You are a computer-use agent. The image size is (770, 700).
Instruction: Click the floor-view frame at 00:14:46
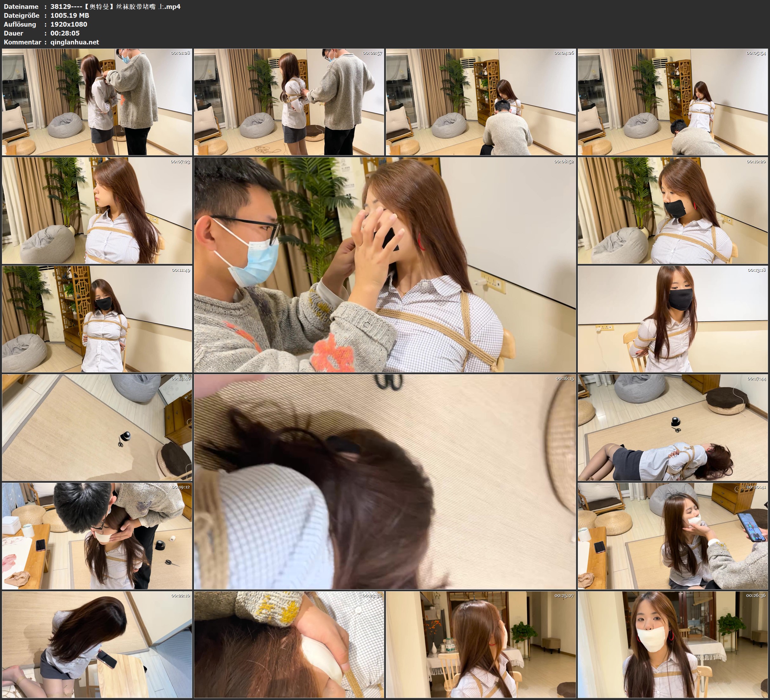(x=97, y=427)
